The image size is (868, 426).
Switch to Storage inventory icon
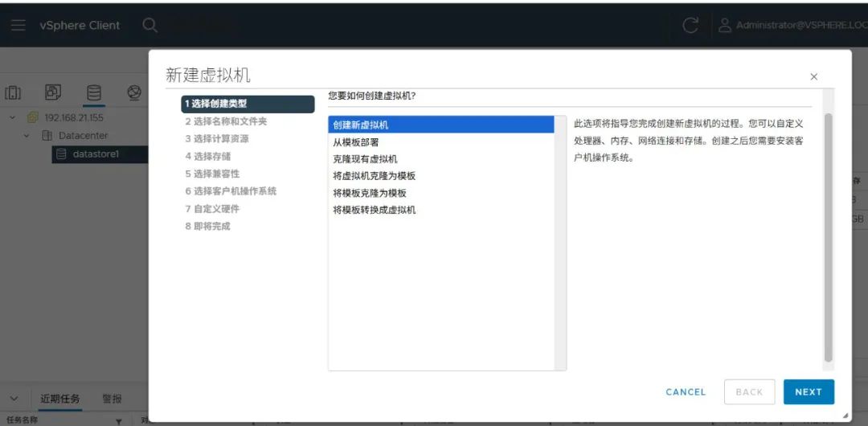pyautogui.click(x=93, y=92)
